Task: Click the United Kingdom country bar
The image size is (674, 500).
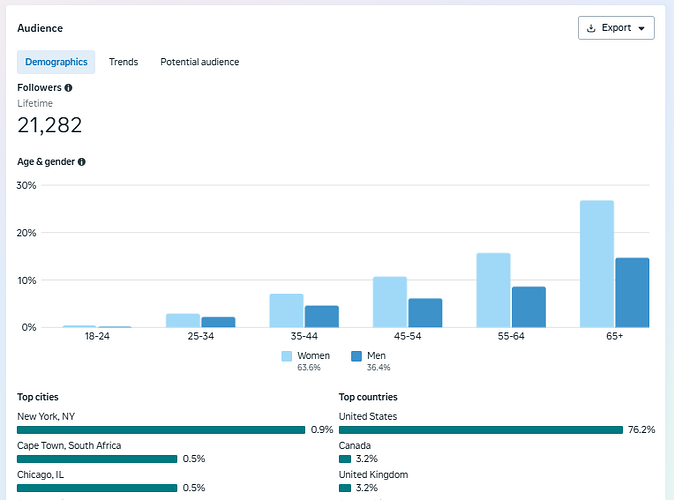Action: click(x=345, y=488)
